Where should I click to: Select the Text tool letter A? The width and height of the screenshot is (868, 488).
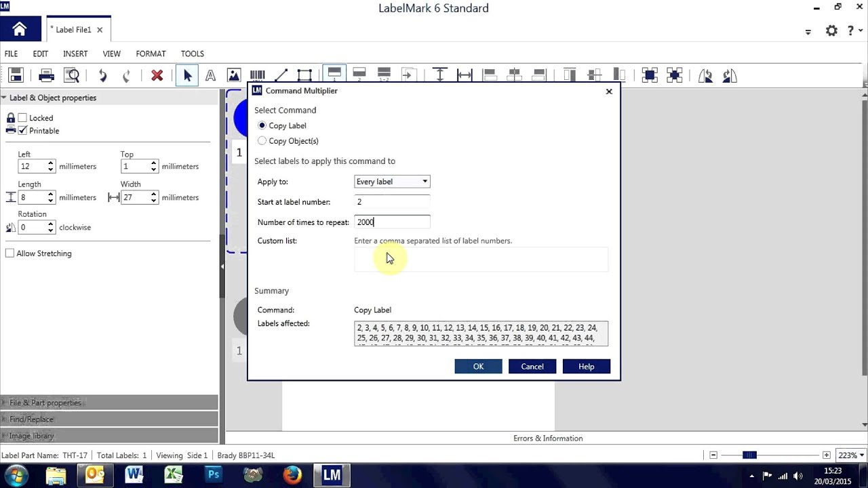click(210, 75)
